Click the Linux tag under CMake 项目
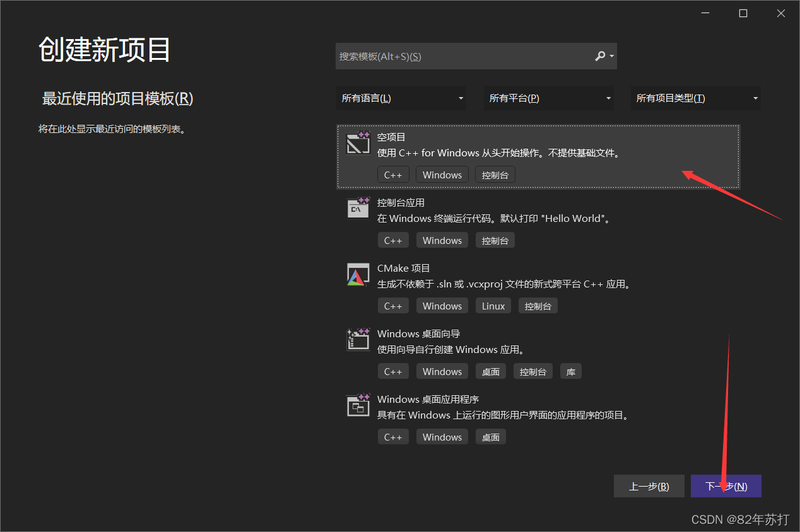Screen dimensions: 800x532 493,306
